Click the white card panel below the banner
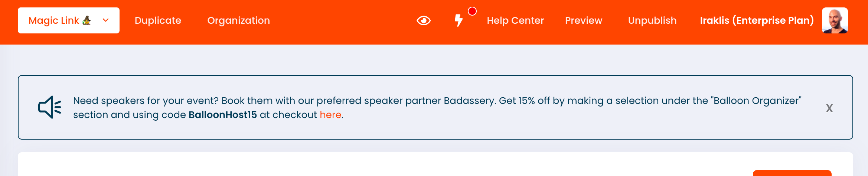Viewport: 868px width, 176px height. 435,164
